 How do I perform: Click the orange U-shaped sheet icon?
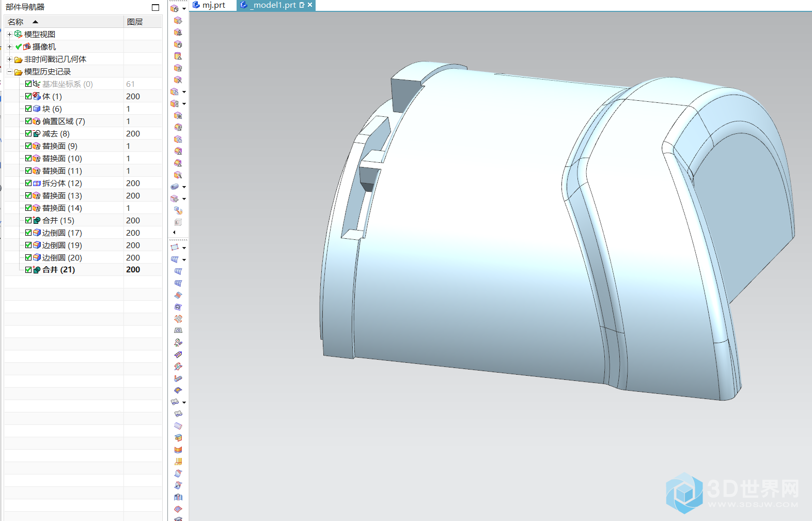coord(178,450)
